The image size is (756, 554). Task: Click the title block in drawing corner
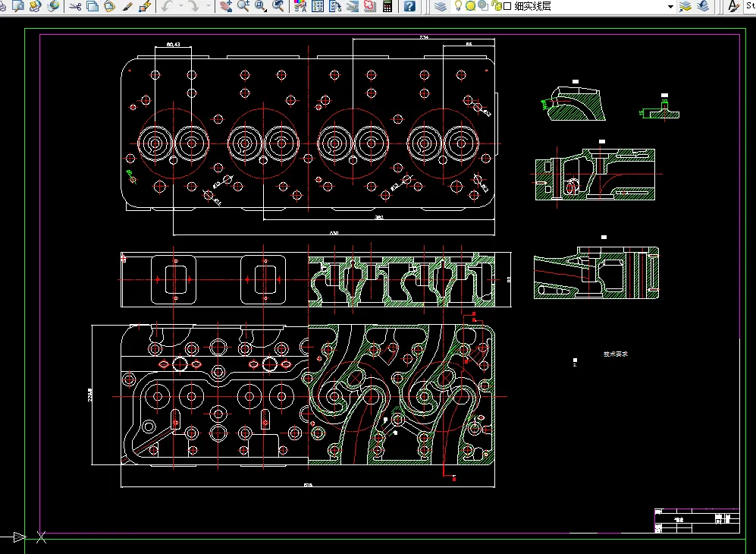coord(695,520)
